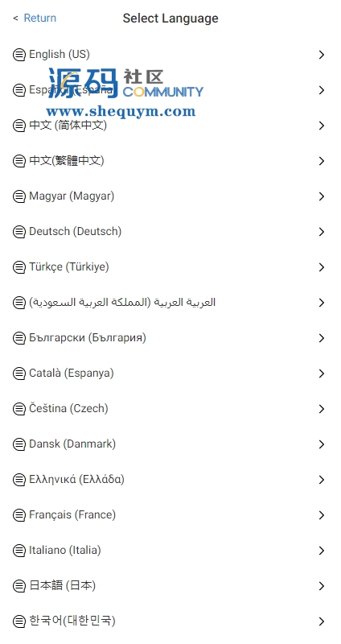
Task: Click the language icon next to Italiano (Italia)
Action: pos(18,551)
